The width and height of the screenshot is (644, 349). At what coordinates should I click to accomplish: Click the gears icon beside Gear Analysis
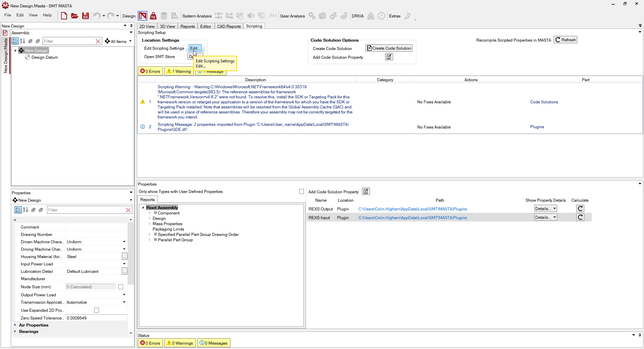coord(312,16)
